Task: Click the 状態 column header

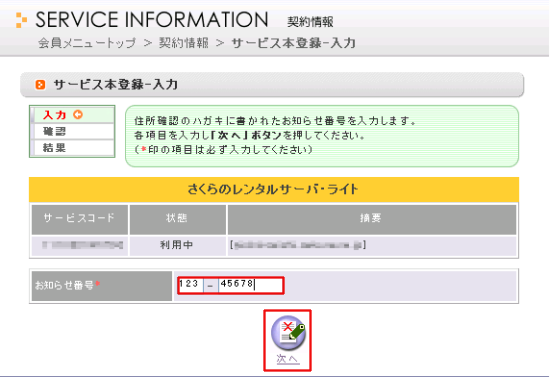Action: 177,219
